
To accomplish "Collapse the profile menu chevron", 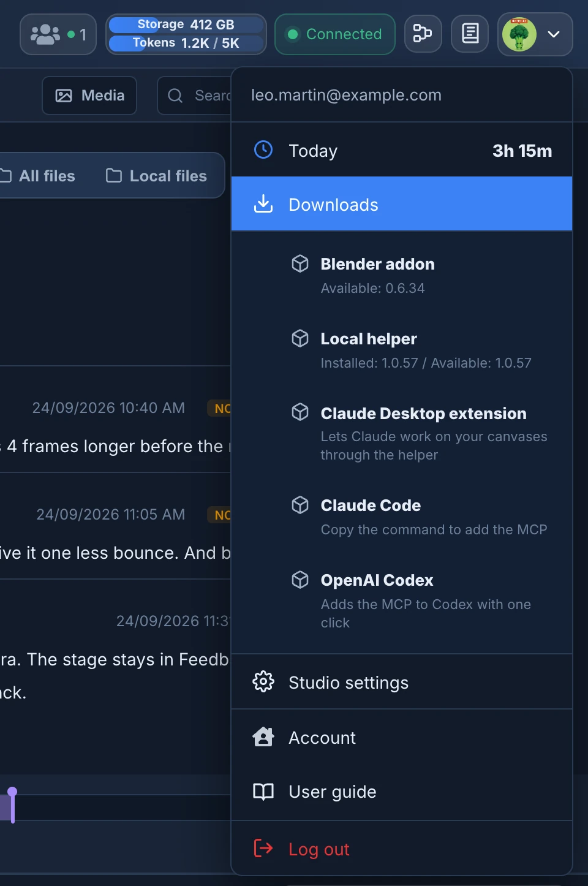I will coord(554,34).
